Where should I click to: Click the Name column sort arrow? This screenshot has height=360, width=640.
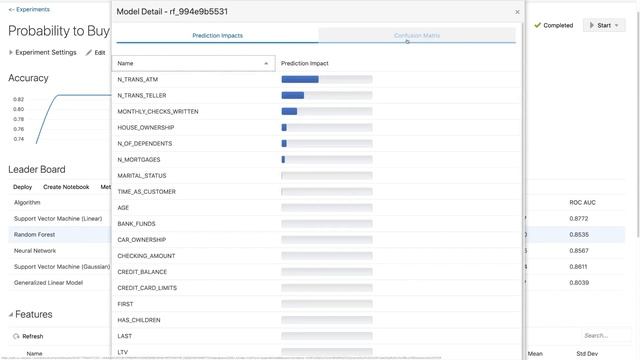(266, 63)
